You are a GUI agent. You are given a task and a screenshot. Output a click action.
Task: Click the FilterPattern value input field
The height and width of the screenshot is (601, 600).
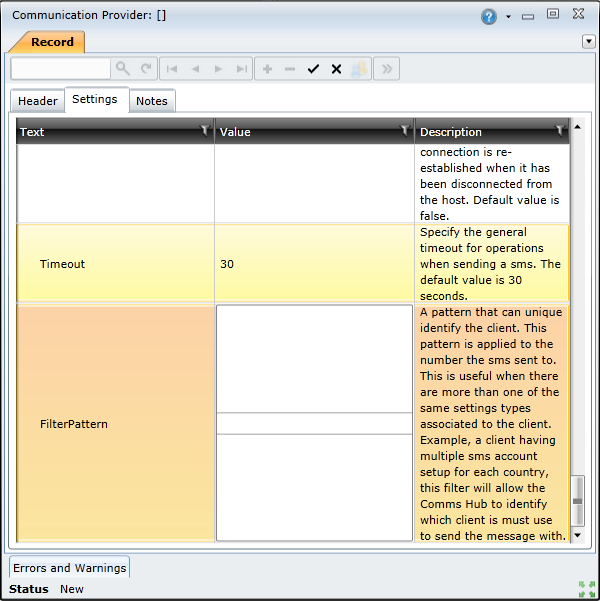pyautogui.click(x=314, y=424)
